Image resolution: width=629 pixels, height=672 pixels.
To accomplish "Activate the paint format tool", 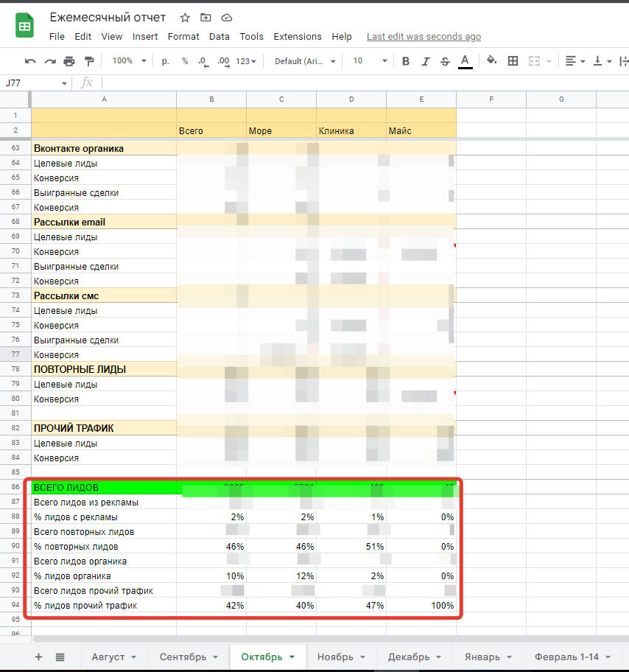I will (88, 61).
